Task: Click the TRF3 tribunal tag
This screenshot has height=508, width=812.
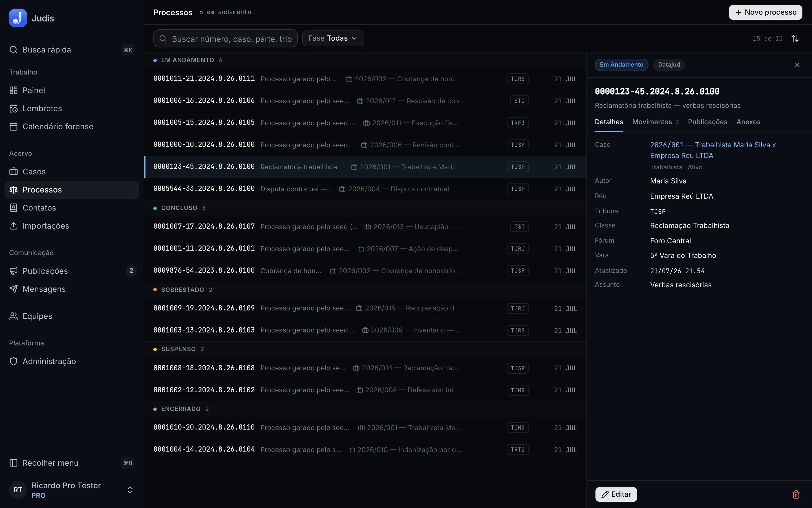Action: [x=517, y=123]
